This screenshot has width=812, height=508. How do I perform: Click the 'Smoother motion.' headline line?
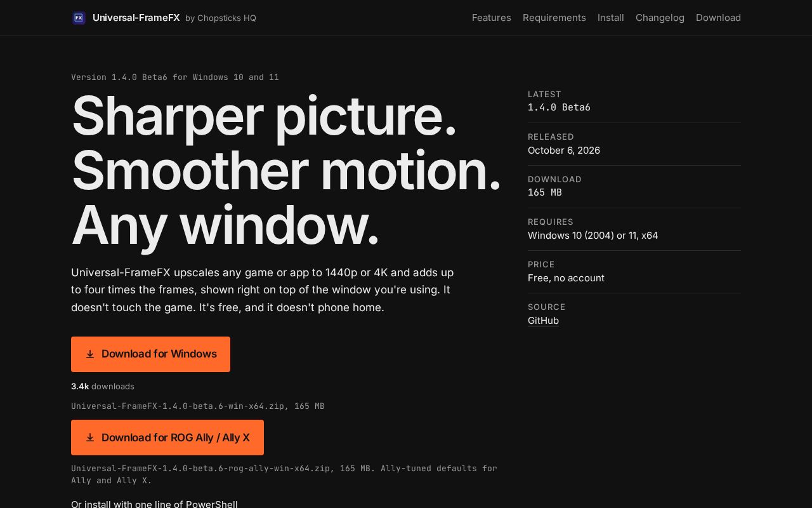pos(286,170)
